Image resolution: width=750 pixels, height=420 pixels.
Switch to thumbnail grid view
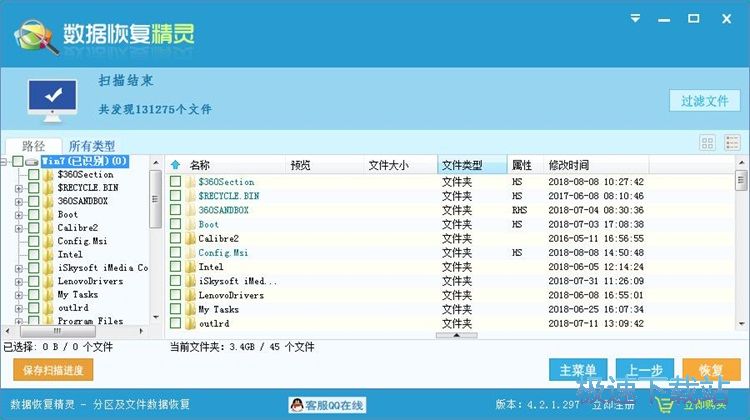coord(707,144)
